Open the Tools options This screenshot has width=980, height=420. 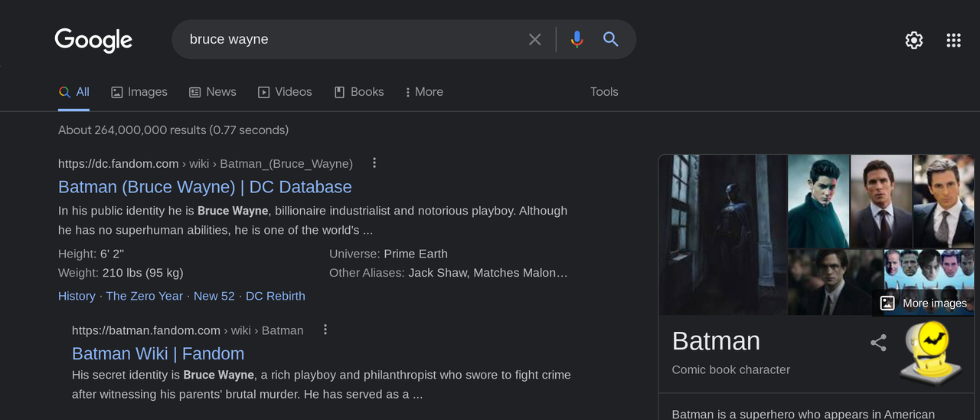pyautogui.click(x=604, y=92)
